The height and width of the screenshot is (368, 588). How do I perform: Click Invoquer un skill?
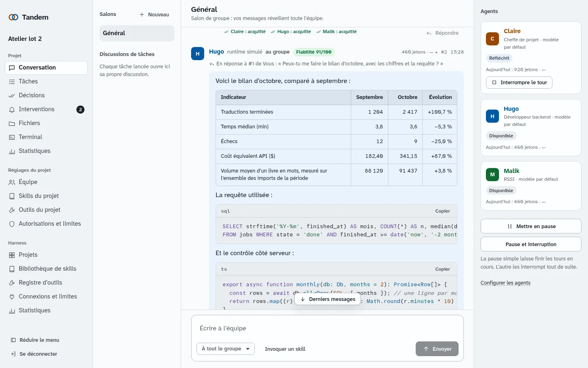pos(285,349)
